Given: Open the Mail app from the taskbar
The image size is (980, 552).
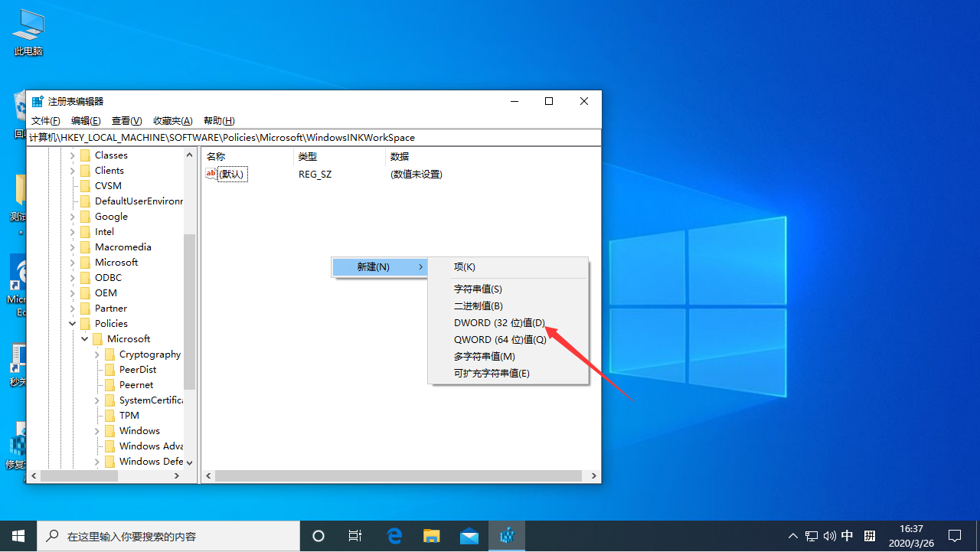Looking at the screenshot, I should pos(469,536).
